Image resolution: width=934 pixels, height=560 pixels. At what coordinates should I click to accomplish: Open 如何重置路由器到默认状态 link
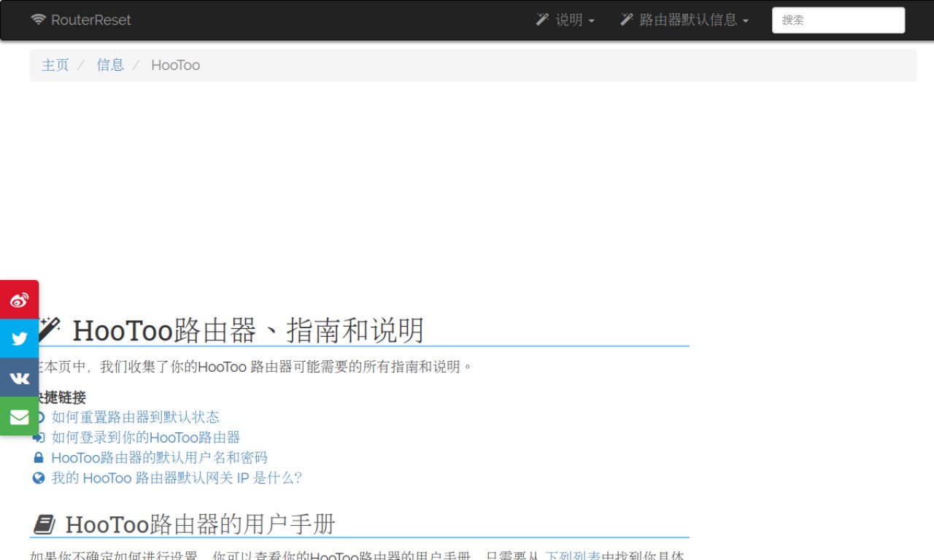tap(136, 417)
